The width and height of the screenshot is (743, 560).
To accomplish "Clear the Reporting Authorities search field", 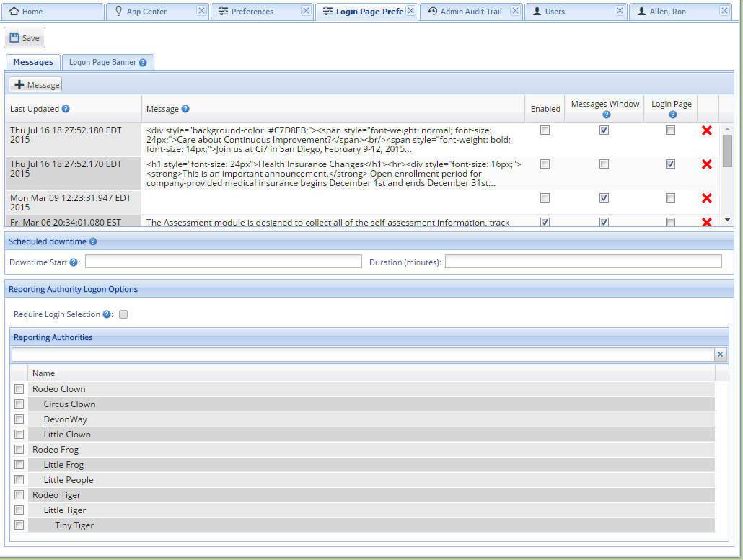I will (x=720, y=355).
